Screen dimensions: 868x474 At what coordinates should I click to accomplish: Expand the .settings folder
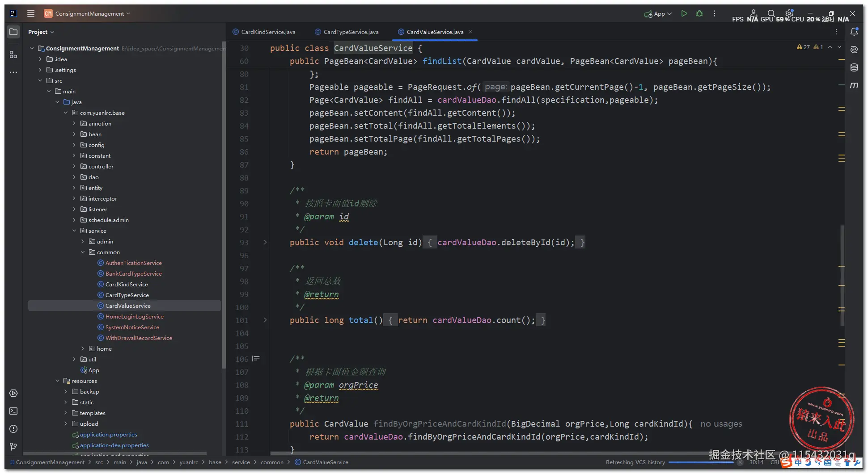(x=40, y=70)
